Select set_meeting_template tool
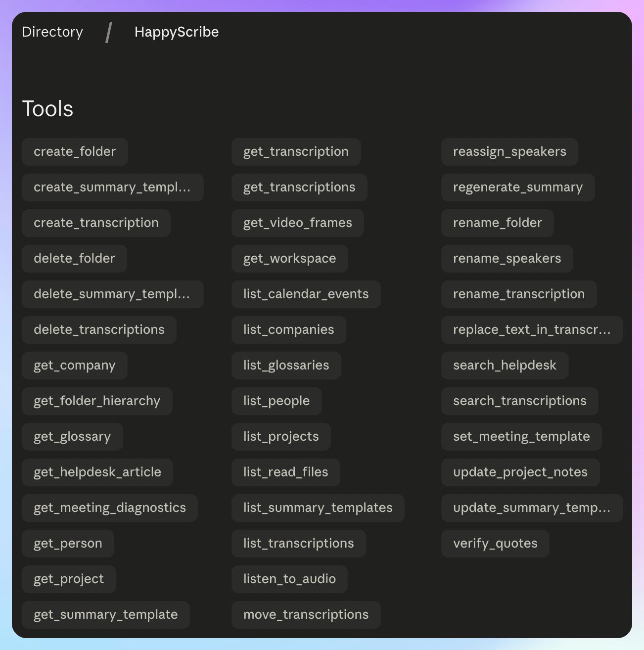This screenshot has height=650, width=644. pyautogui.click(x=521, y=437)
